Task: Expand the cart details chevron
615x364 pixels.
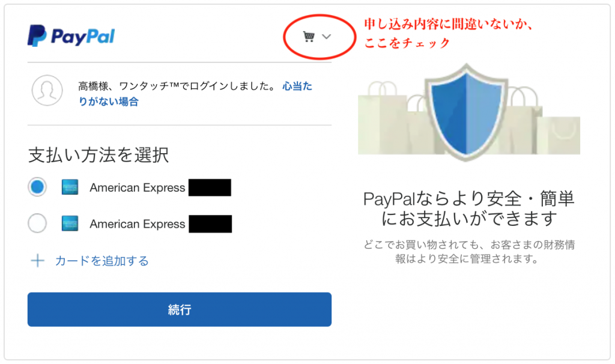Action: pos(326,37)
